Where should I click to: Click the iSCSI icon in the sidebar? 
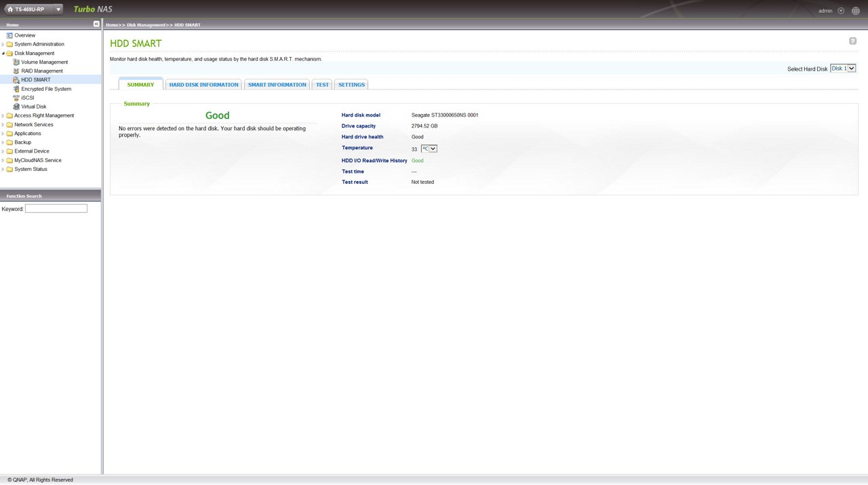tap(16, 98)
